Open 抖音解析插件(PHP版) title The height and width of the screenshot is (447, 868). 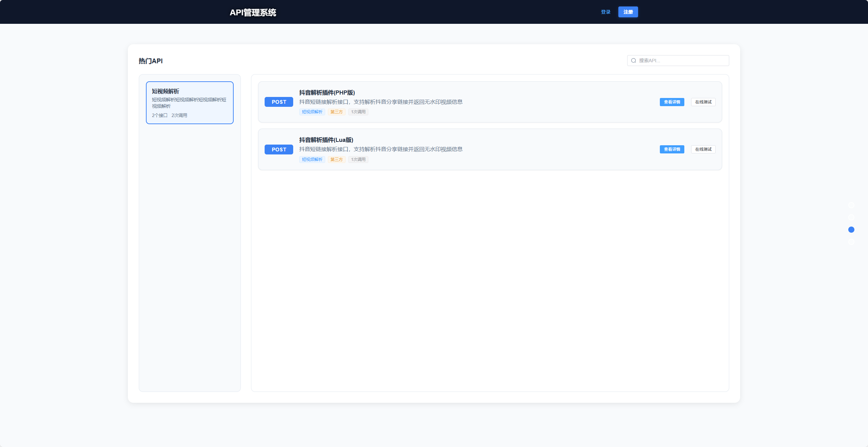327,93
